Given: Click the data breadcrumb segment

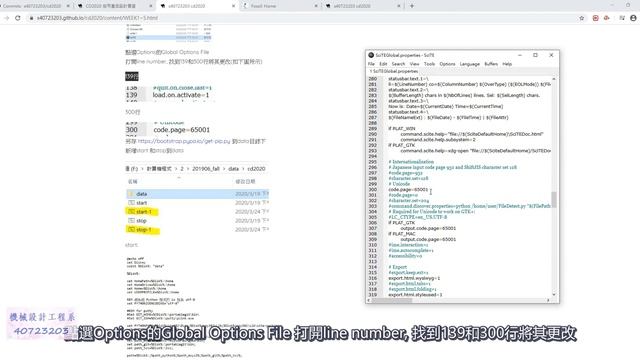Looking at the screenshot, I should pyautogui.click(x=233, y=169).
